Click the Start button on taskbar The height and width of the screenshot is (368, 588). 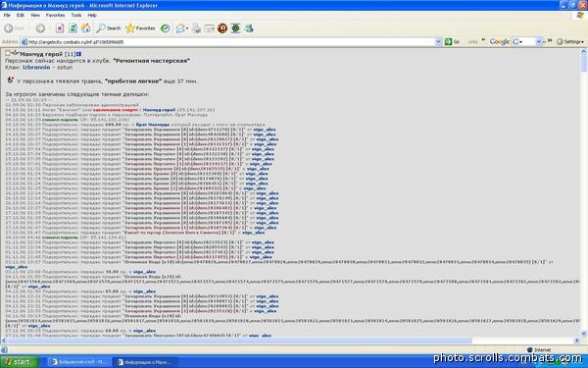pos(19,362)
